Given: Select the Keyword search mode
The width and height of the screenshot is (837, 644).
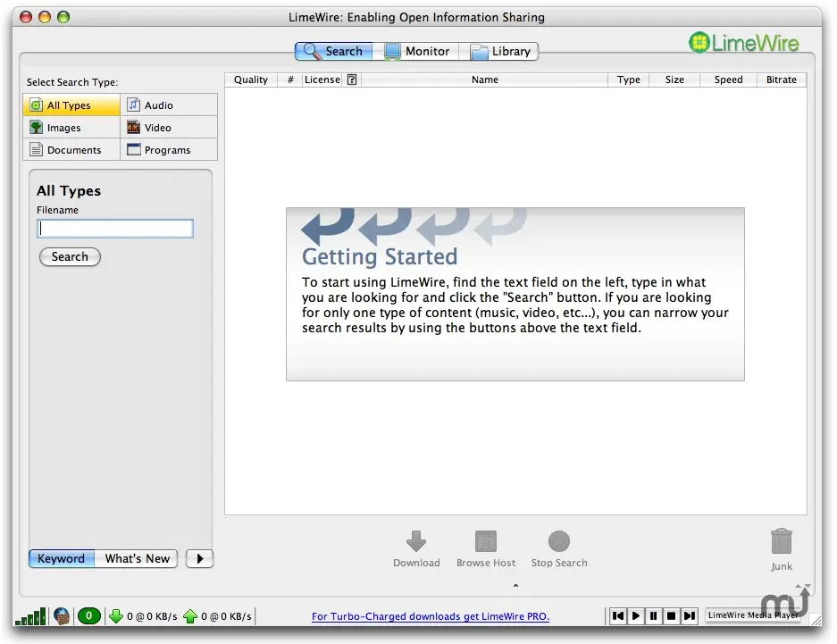Looking at the screenshot, I should (62, 558).
